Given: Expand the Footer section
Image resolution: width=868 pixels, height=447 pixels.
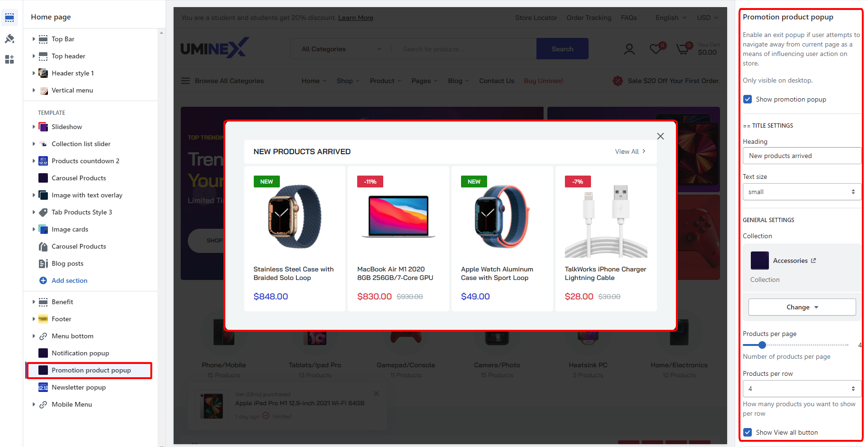Looking at the screenshot, I should click(34, 319).
